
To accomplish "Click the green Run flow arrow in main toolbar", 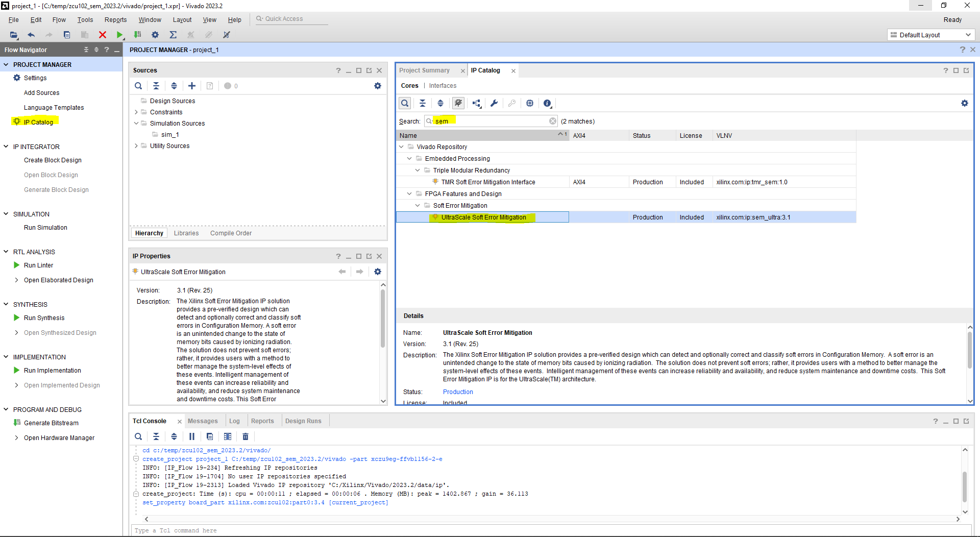I will coord(119,35).
